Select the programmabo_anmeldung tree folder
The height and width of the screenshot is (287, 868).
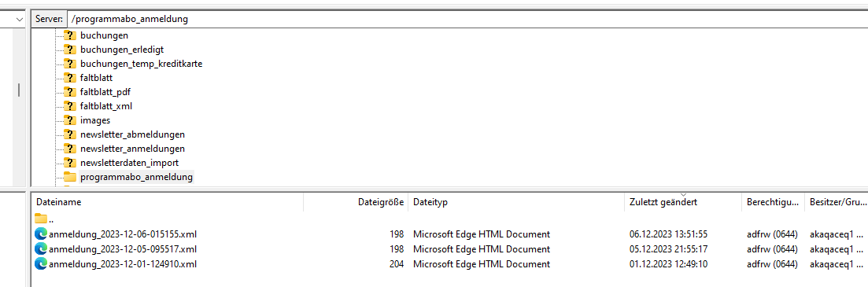(136, 177)
